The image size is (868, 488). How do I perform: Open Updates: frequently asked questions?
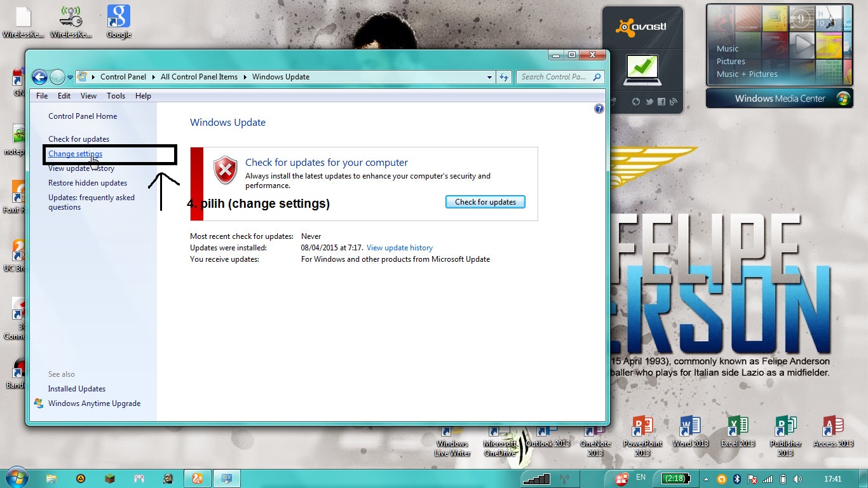coord(92,202)
